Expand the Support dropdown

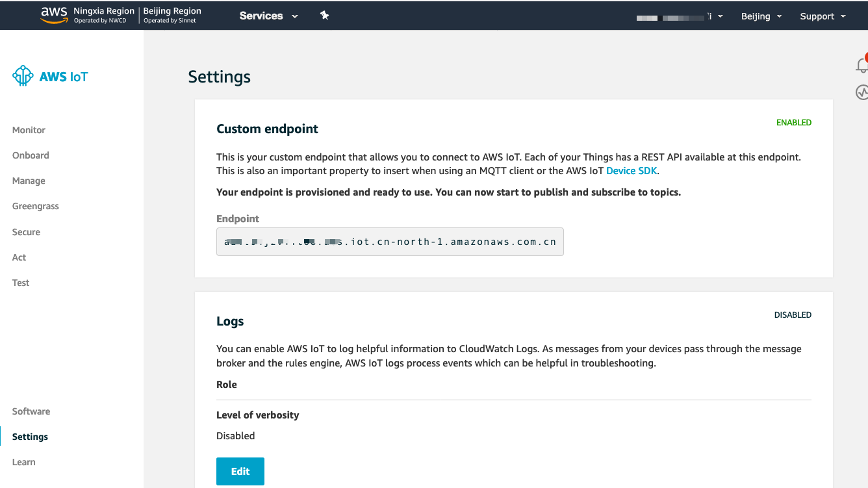pyautogui.click(x=823, y=16)
